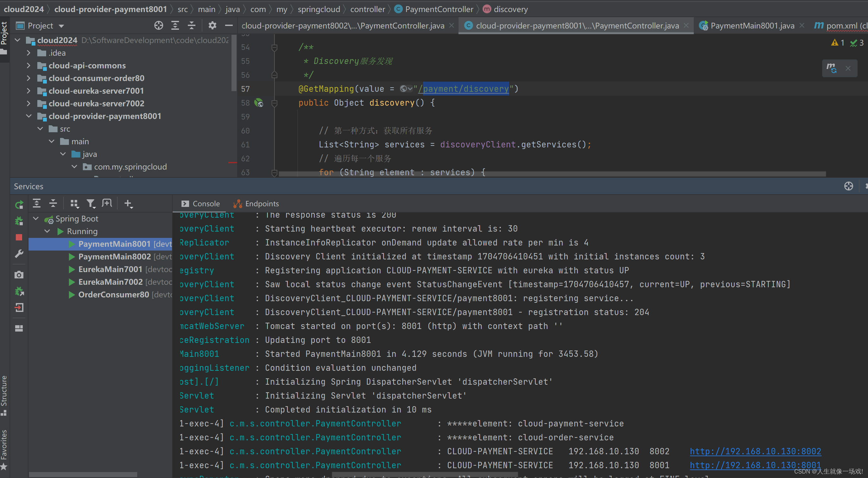868x478 pixels.
Task: Click the layout icon in Services sidebar
Action: point(19,328)
